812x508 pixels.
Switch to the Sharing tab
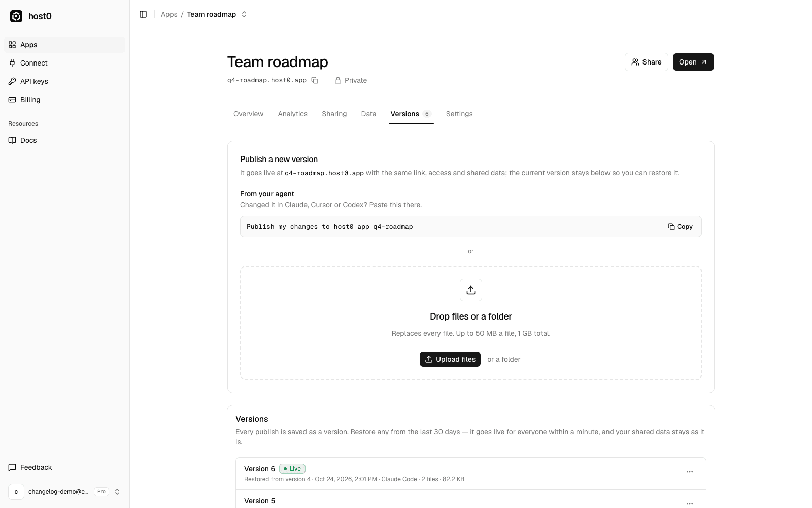pos(334,114)
